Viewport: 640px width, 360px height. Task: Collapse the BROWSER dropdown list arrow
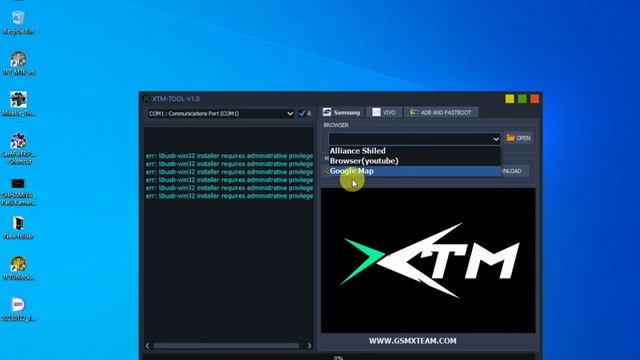(496, 139)
